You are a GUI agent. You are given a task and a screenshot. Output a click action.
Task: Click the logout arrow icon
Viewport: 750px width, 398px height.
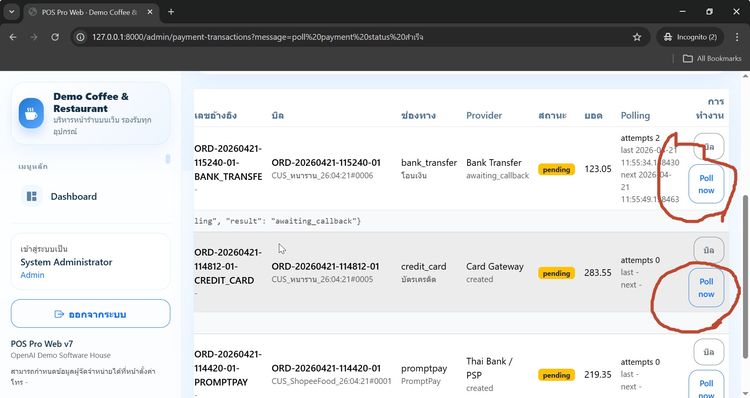pos(59,314)
